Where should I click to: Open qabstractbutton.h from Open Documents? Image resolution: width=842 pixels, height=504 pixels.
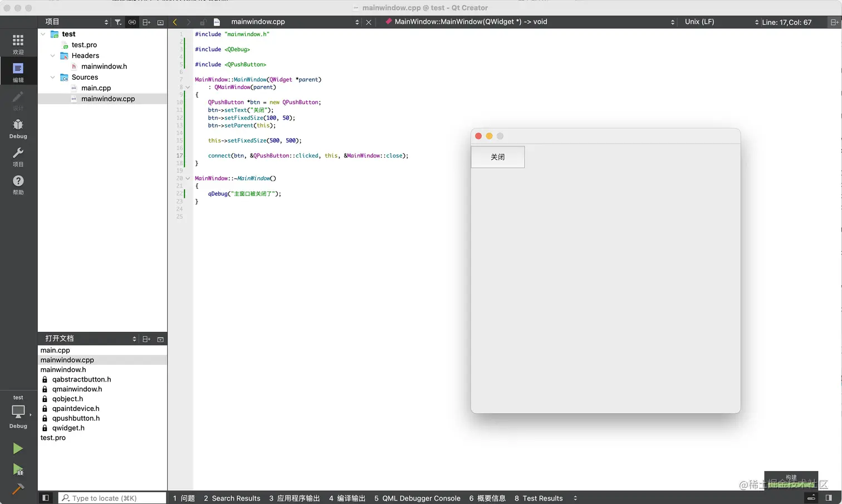(x=81, y=379)
